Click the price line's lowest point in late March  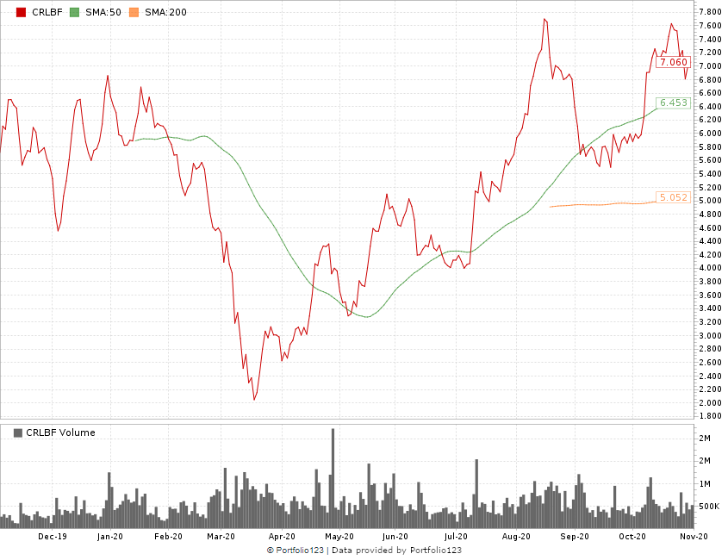254,399
